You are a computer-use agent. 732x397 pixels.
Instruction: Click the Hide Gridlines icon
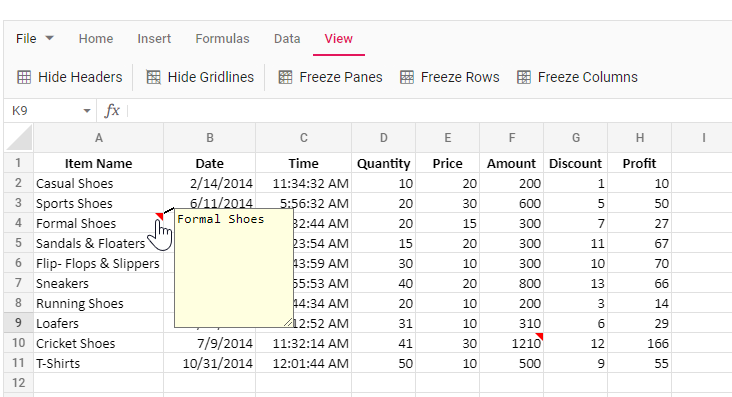(x=154, y=77)
